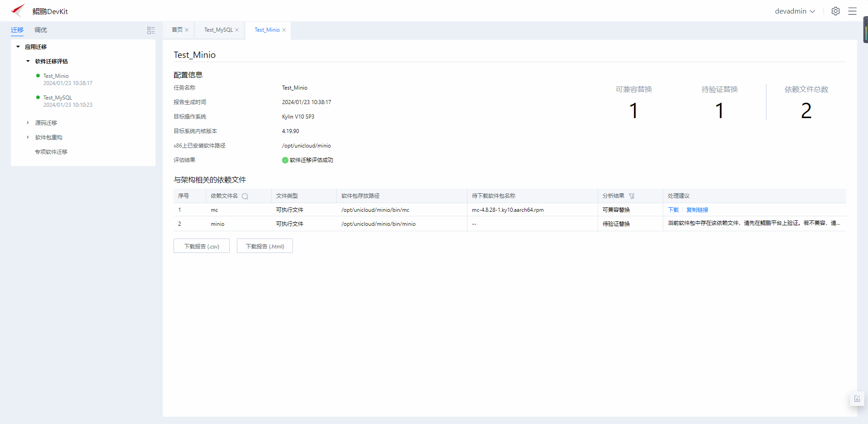Expand the 源码迁移 tree node

pos(28,123)
